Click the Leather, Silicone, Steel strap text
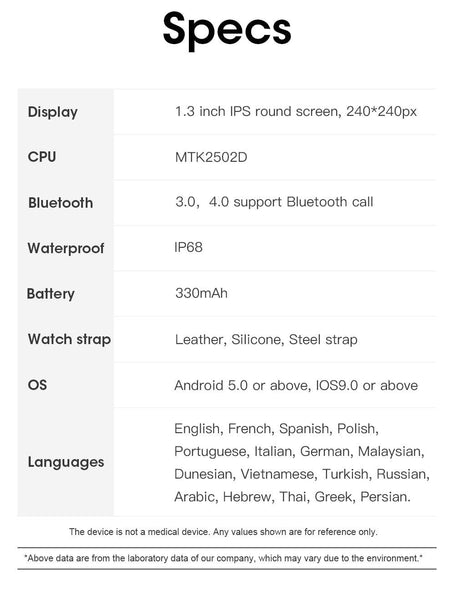 [266, 339]
